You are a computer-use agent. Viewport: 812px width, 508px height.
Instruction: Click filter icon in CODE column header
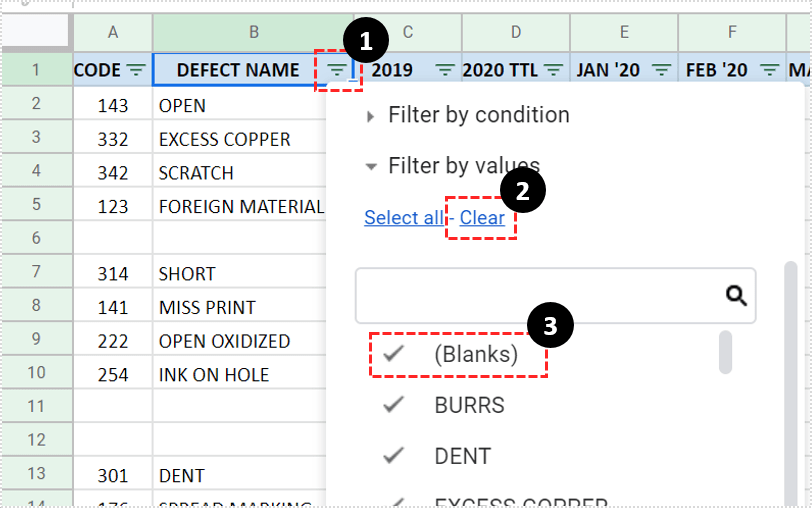[x=136, y=70]
